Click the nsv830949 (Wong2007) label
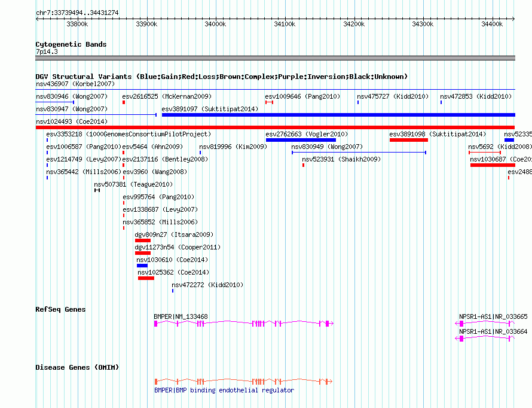The image size is (532, 408). tap(327, 147)
